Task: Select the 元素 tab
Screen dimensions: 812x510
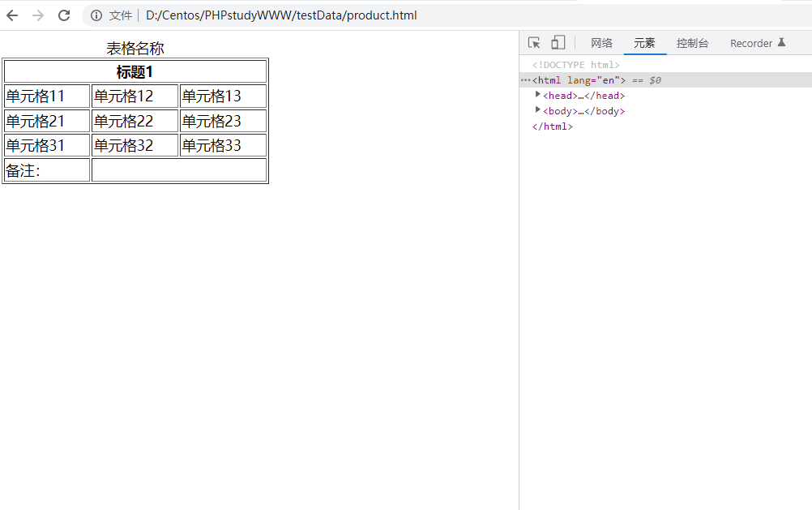Action: tap(645, 43)
